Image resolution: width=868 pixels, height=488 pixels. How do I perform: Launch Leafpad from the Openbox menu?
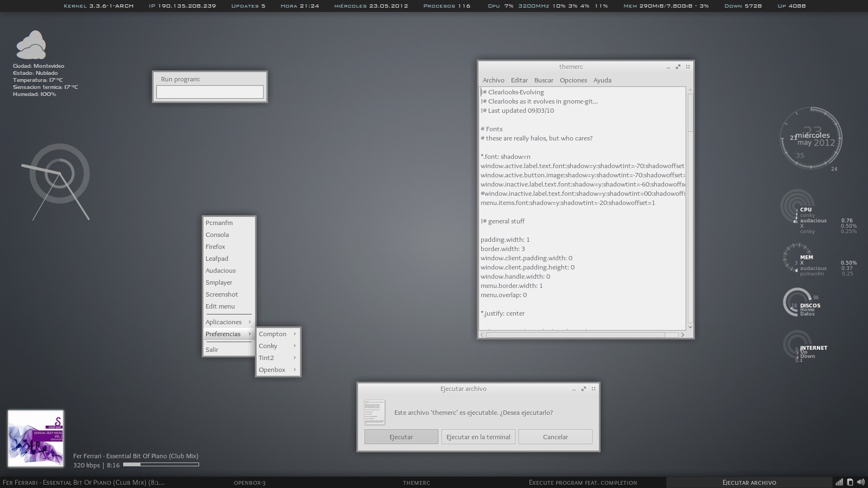(x=229, y=259)
